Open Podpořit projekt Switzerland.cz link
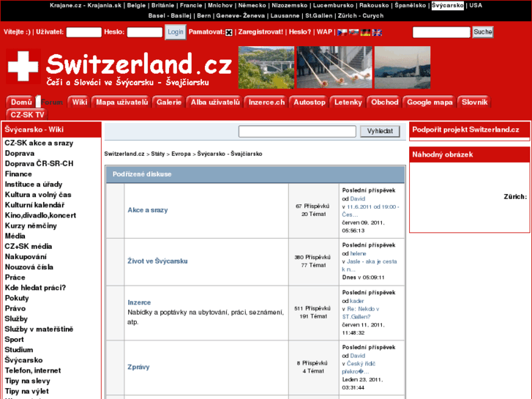 click(465, 130)
